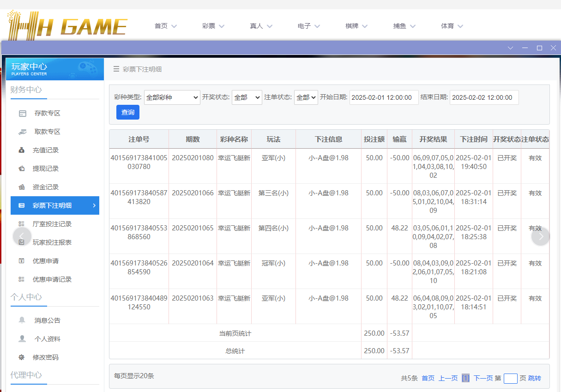The height and width of the screenshot is (392, 561).
Task: Click the fund record (资金记录) icon
Action: 22,187
